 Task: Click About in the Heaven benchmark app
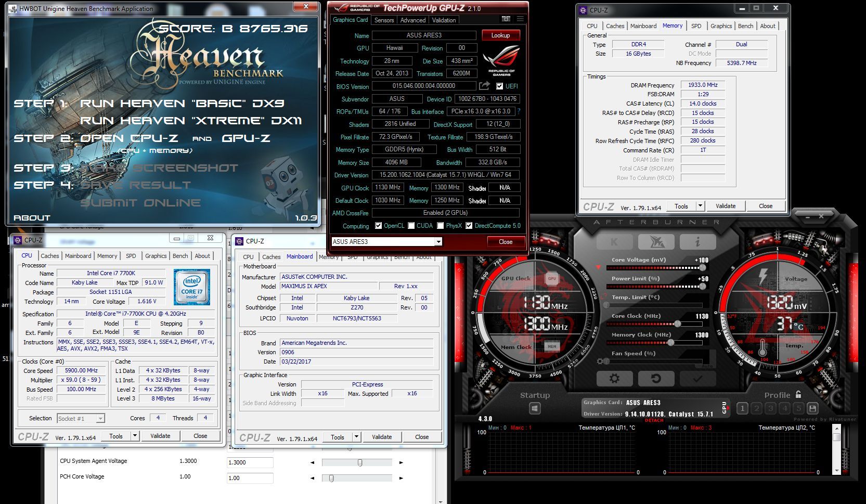tap(32, 218)
